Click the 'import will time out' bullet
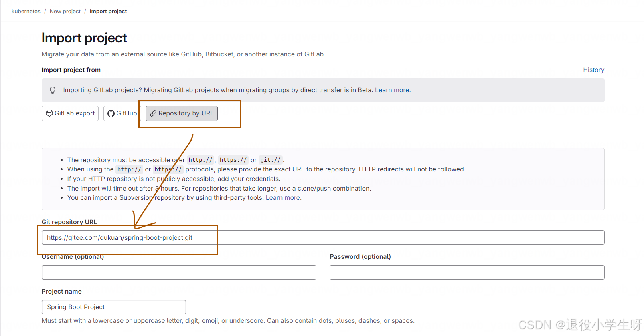Image resolution: width=644 pixels, height=336 pixels. click(219, 189)
